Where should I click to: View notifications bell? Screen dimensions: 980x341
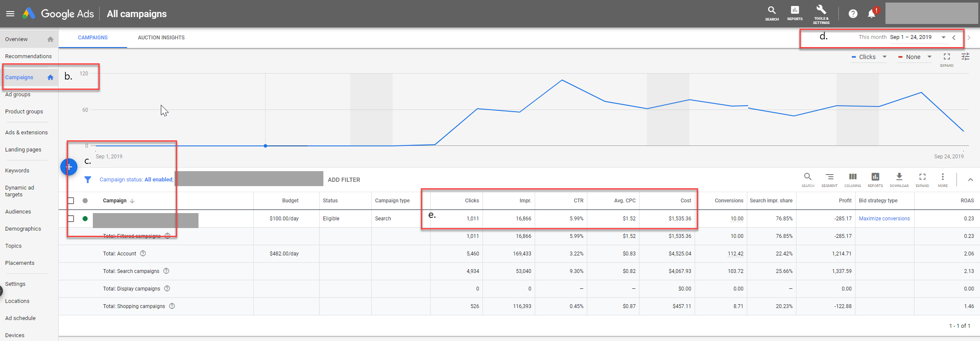(x=872, y=14)
